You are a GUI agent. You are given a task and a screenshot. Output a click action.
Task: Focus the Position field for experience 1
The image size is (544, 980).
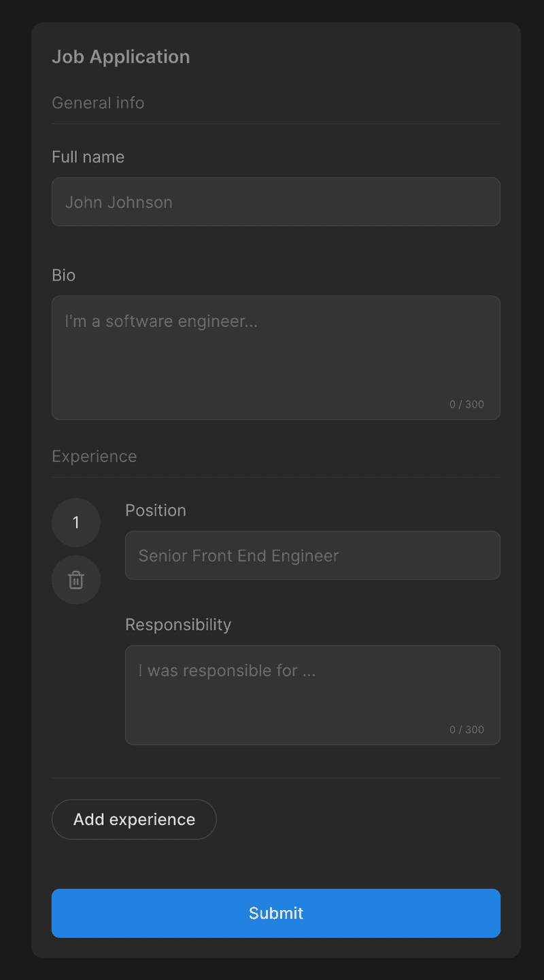coord(312,555)
